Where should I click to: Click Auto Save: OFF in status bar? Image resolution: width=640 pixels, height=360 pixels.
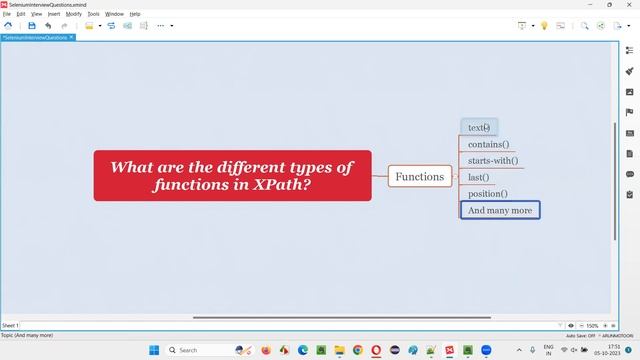(x=580, y=336)
